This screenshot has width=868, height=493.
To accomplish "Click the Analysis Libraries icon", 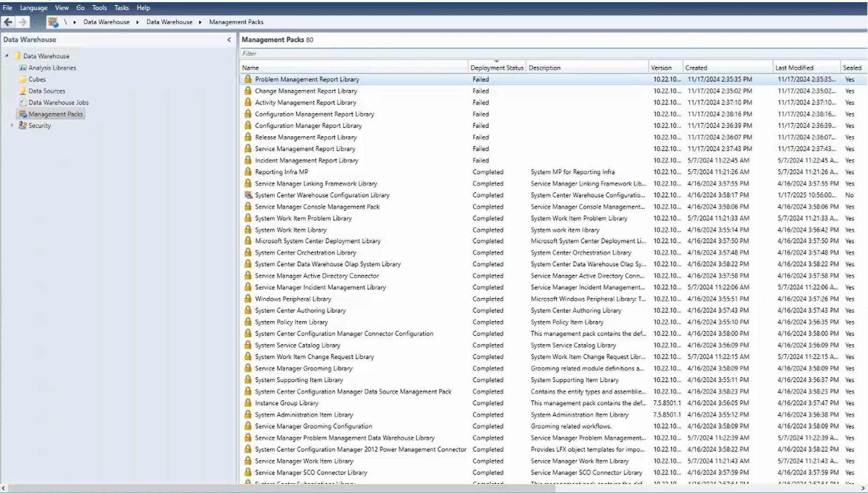I will 23,68.
